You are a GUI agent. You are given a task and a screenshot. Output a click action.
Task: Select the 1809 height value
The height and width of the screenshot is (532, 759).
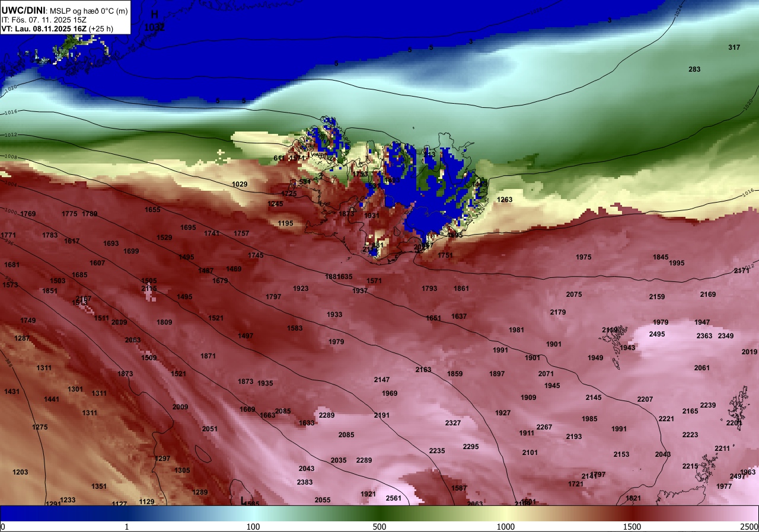164,322
